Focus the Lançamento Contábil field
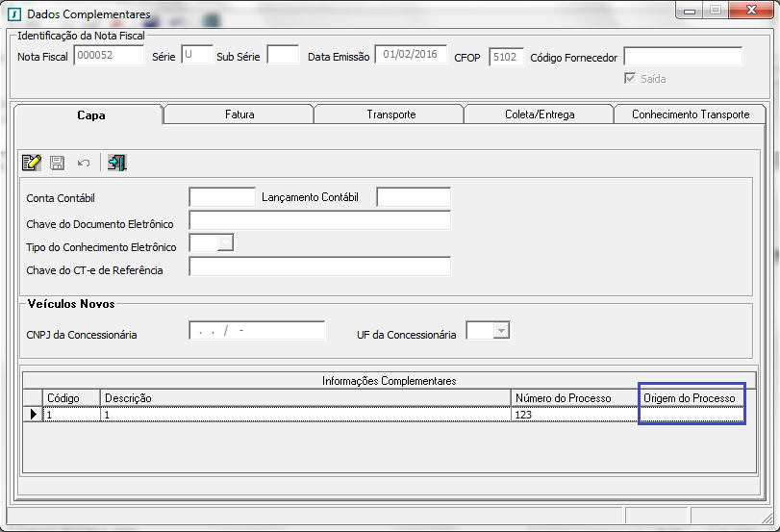The width and height of the screenshot is (780, 532). 413,197
